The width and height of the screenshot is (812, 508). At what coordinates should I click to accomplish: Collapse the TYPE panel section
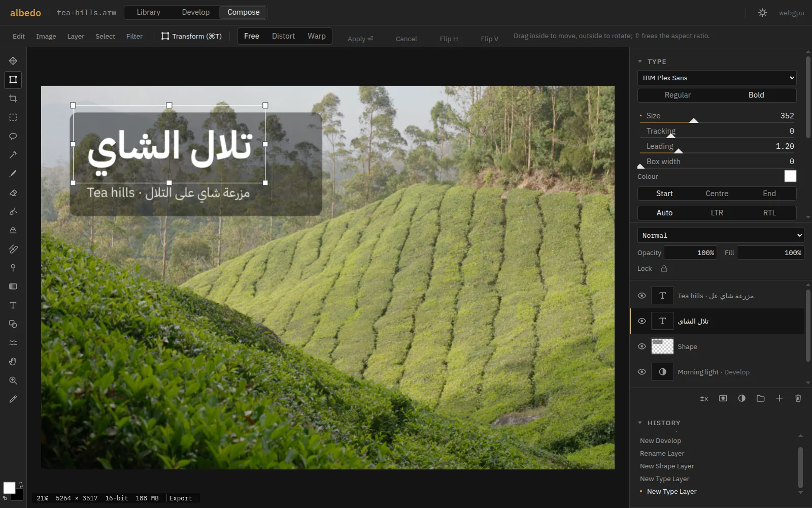click(640, 61)
